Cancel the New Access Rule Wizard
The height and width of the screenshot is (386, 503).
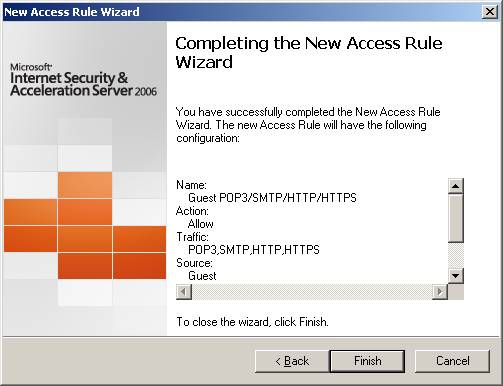(x=452, y=361)
